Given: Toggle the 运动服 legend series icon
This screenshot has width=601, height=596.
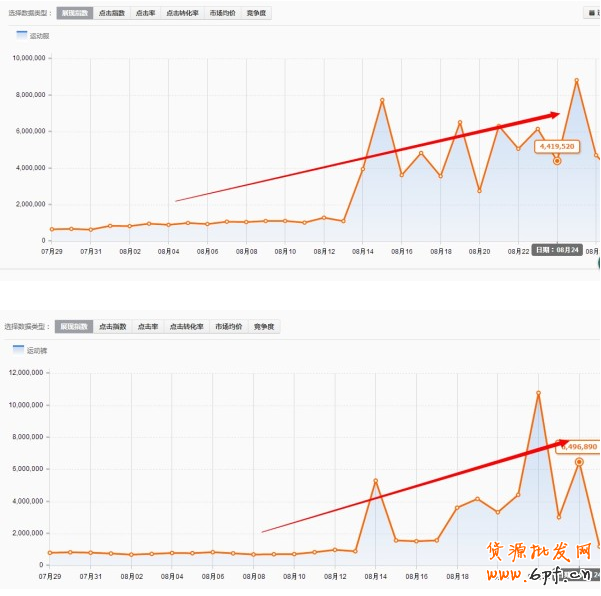Looking at the screenshot, I should (x=22, y=35).
